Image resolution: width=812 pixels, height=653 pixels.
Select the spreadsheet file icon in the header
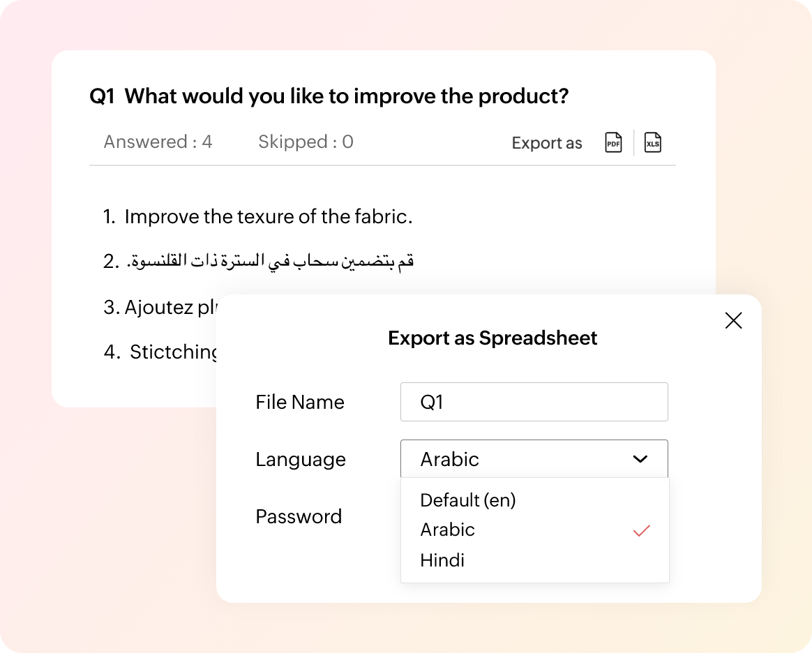(x=653, y=142)
